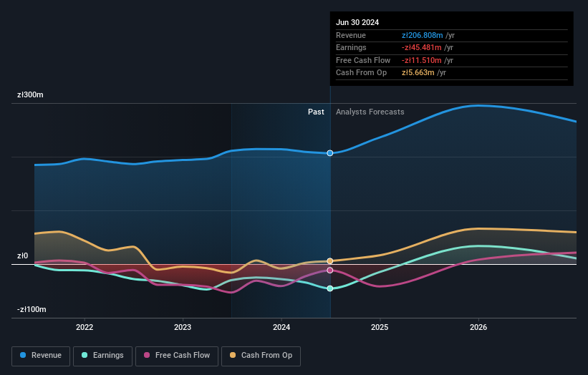Viewport: 588px width, 375px height.
Task: Toggle the Cash From Op legend button
Action: coord(261,356)
